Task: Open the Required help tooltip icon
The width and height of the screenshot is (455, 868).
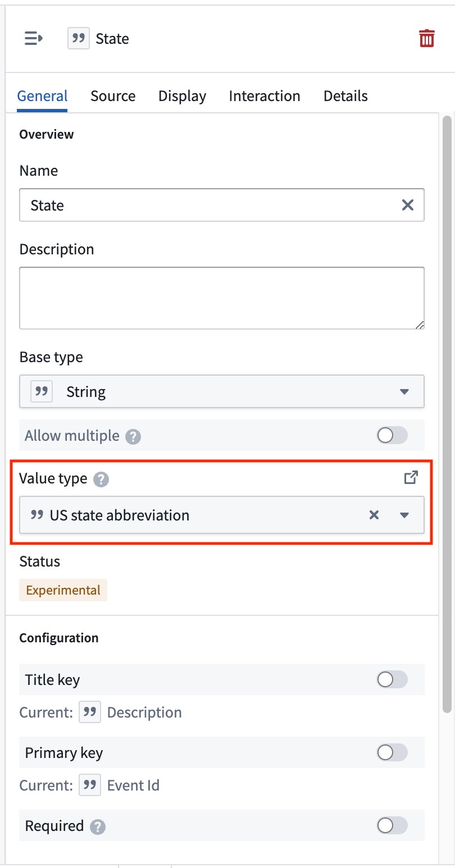Action: click(98, 826)
